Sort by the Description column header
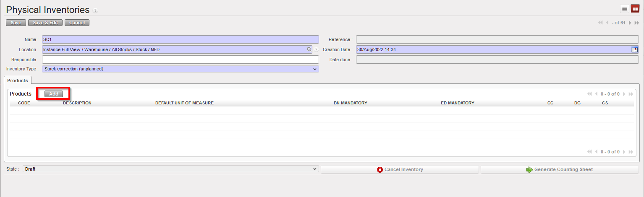The image size is (644, 197). point(77,103)
